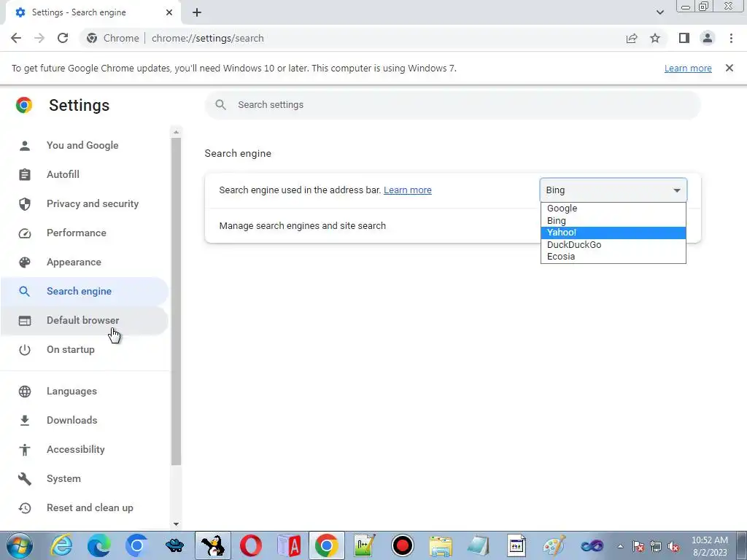Open the tab search chevron
Screen dimensions: 747x560
point(659,12)
